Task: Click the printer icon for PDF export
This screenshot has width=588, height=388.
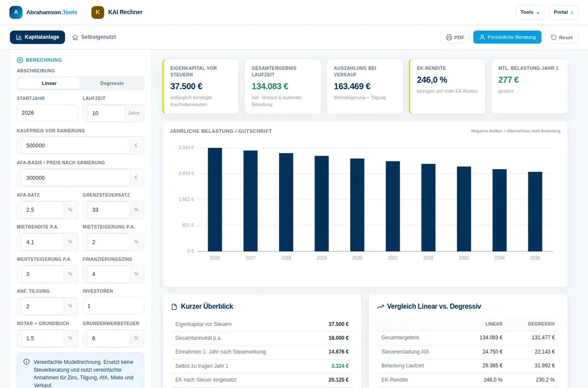Action: tap(449, 37)
